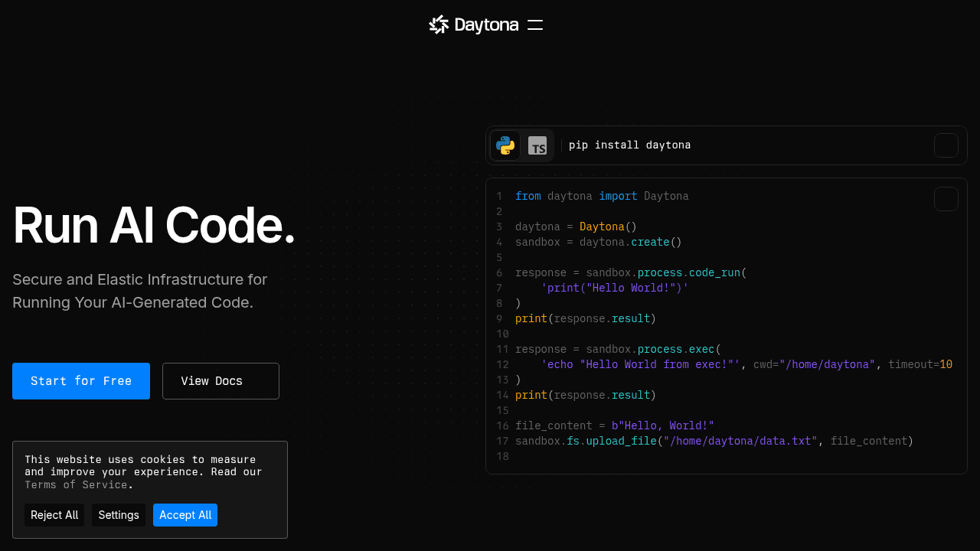Copy the pip install command
The image size is (980, 551).
(x=946, y=145)
